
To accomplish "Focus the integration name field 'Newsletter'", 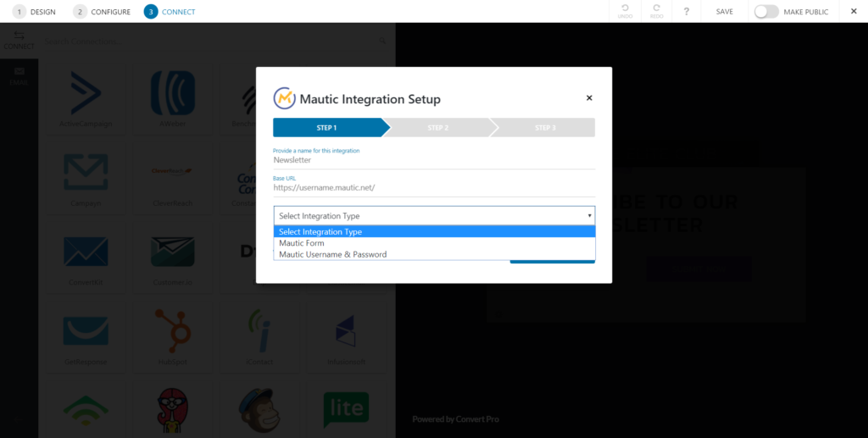I will tap(435, 160).
